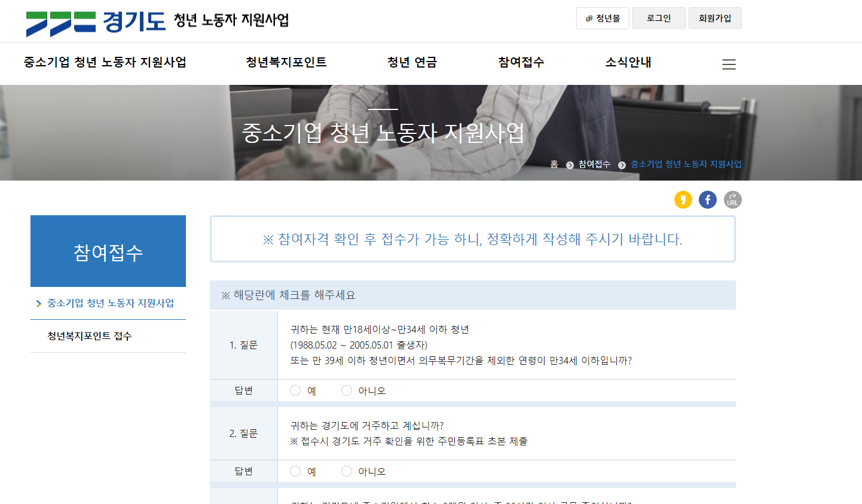Click the chevron beside 중소기업 청년 노동자 지원사업 sidebar item
Image resolution: width=862 pixels, height=504 pixels.
[x=38, y=303]
